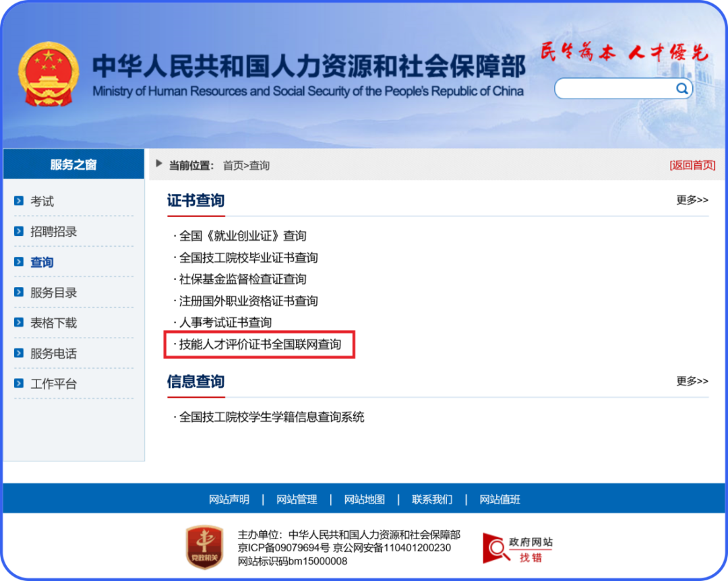Click the arrow icon beside 查询
Image resolution: width=728 pixels, height=581 pixels.
19,262
